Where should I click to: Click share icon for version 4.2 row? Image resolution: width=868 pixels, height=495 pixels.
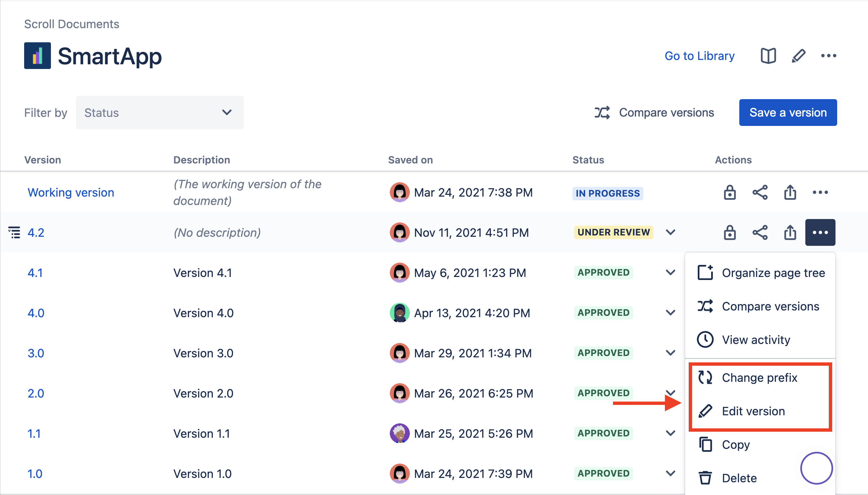[x=760, y=232]
